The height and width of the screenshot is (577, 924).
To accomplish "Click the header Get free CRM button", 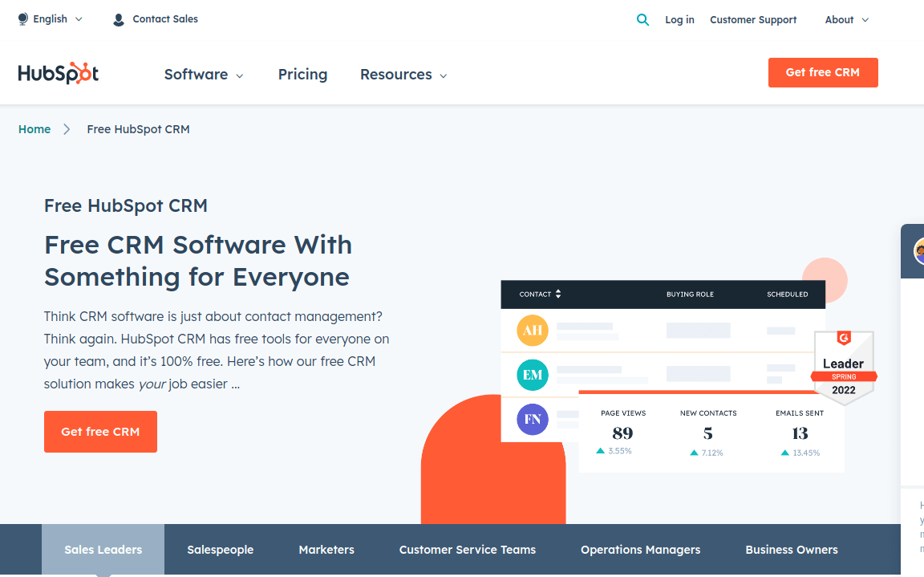I will point(823,72).
